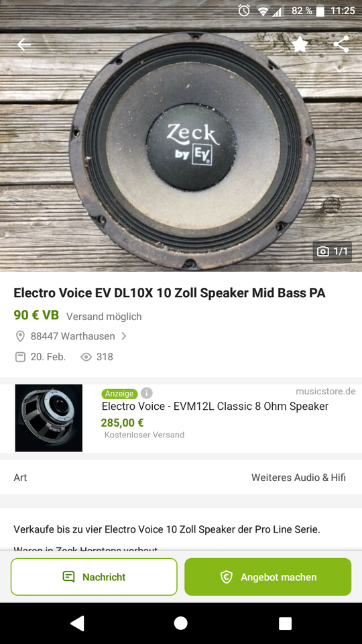Tap the calendar date icon by 20. Feb.
The image size is (362, 644).
click(20, 357)
